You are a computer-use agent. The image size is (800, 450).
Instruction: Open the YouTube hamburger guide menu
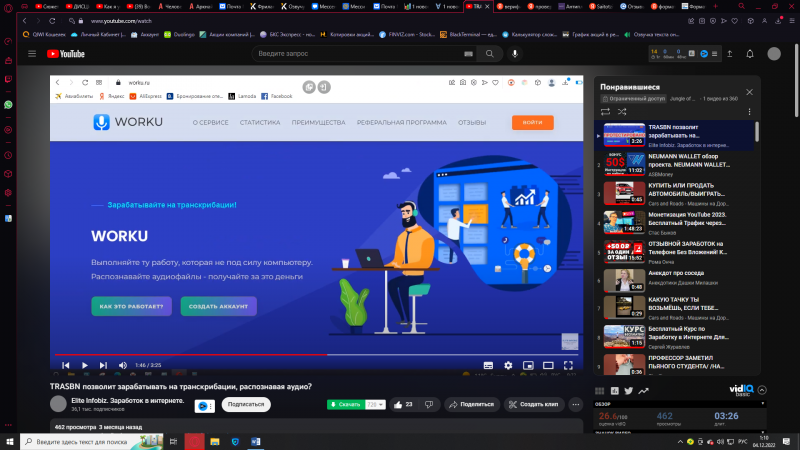[x=32, y=54]
